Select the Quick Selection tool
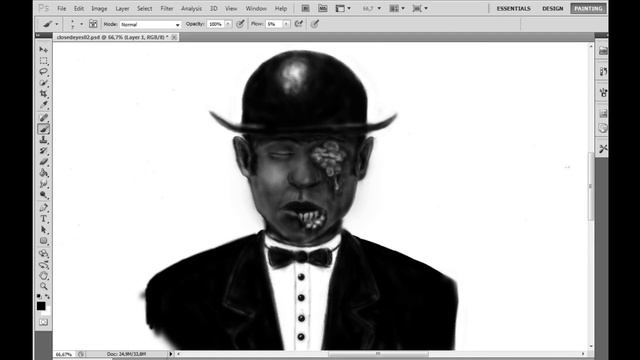This screenshot has height=360, width=640. tap(44, 83)
